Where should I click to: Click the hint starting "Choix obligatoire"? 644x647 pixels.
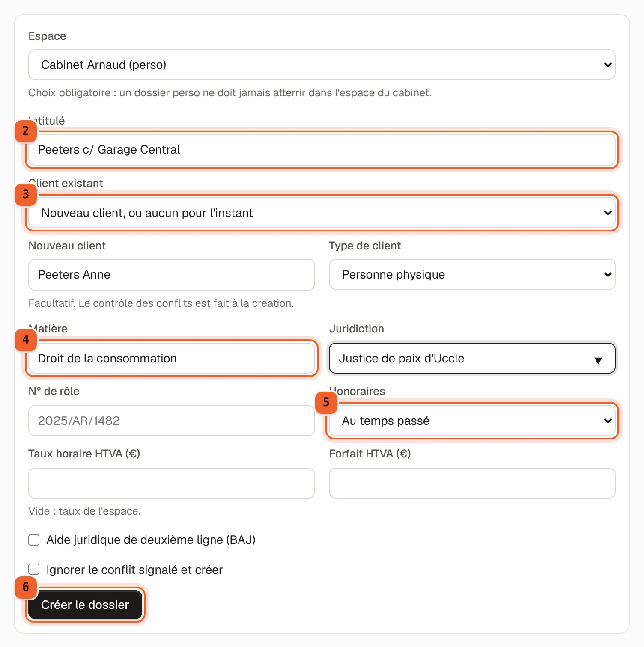pos(230,93)
